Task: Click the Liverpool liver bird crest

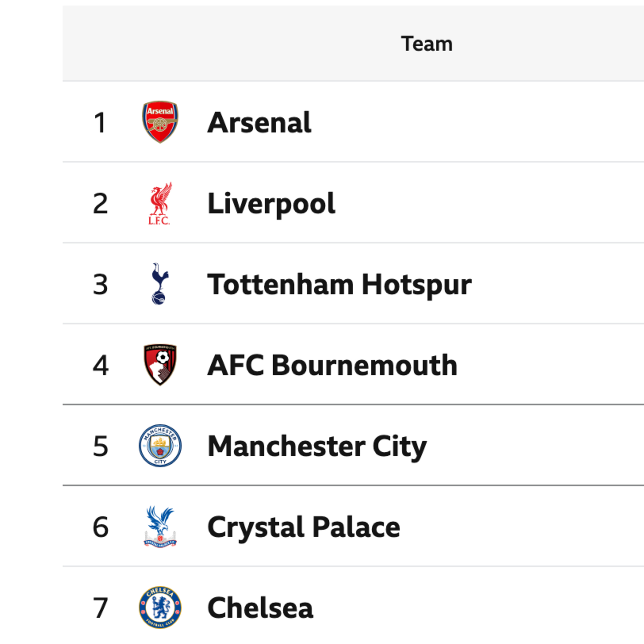Action: 160,203
